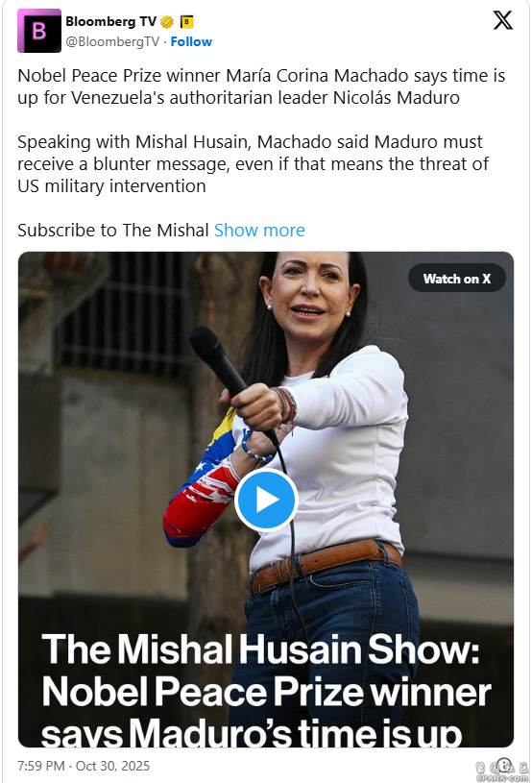Expand the tweet with Show more
Viewport: 532px width, 783px height.
click(259, 231)
